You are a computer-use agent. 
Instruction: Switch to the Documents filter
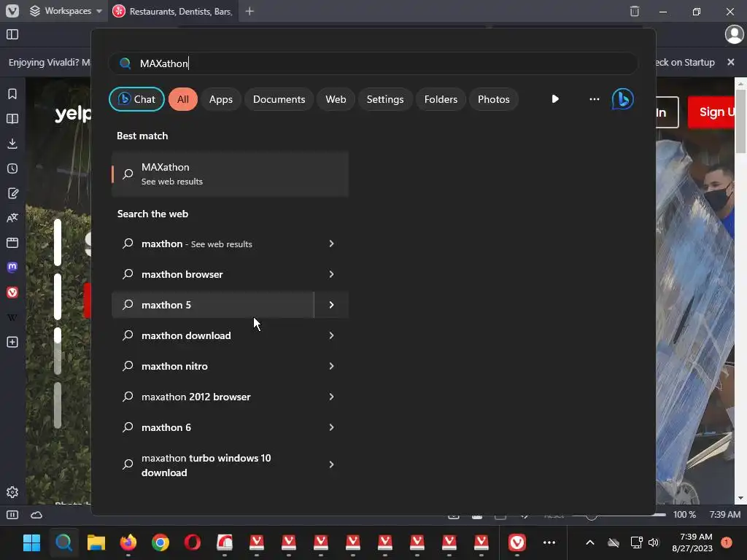coord(279,99)
